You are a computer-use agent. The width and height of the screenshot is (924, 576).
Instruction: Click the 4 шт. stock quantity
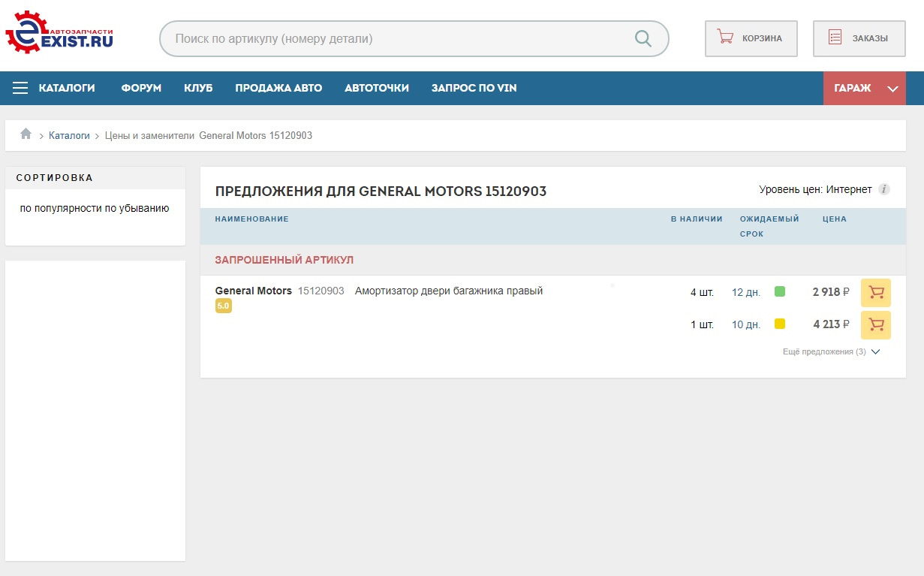coord(702,292)
